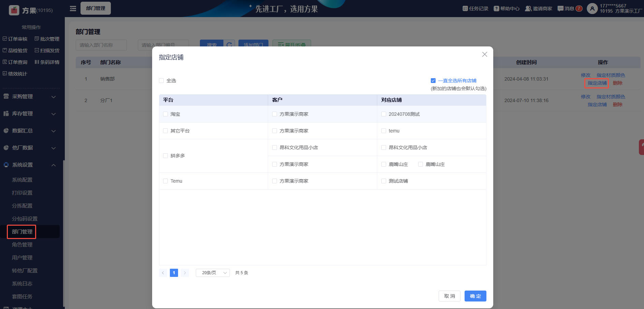Open 品检验货 shortcut in sidebar
Screen dimensions: 644x309
15,51
